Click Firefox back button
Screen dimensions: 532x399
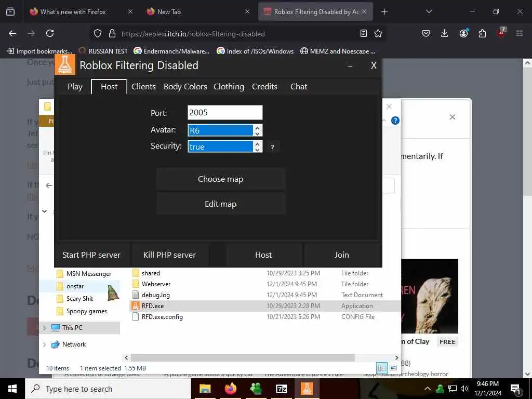pos(12,33)
